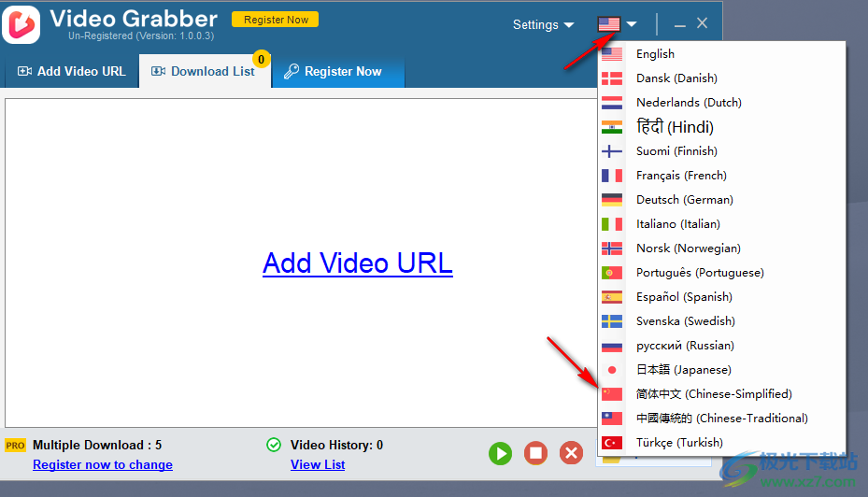Open the Settings dropdown menu
The width and height of the screenshot is (868, 497).
pos(543,24)
